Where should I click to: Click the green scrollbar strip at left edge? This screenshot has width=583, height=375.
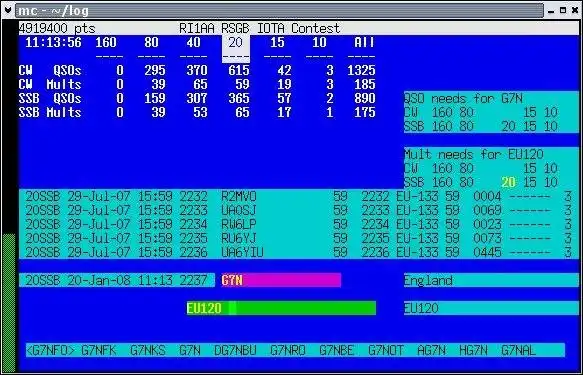coord(9,302)
